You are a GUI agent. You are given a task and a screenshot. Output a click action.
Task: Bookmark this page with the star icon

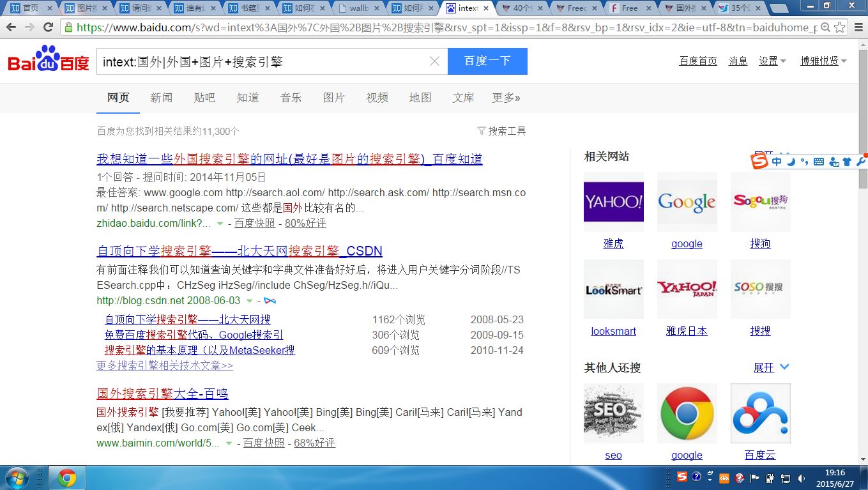[x=839, y=27]
